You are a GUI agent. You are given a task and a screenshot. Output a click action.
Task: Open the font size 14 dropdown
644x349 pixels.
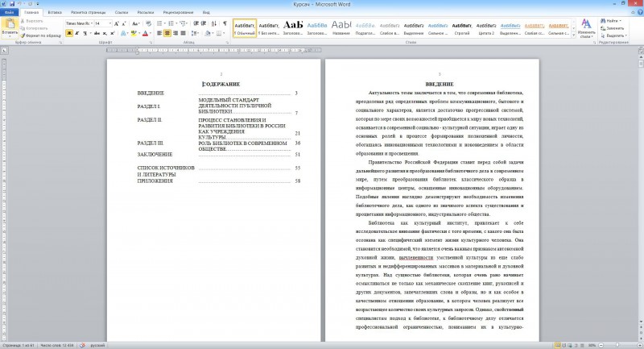pos(109,24)
